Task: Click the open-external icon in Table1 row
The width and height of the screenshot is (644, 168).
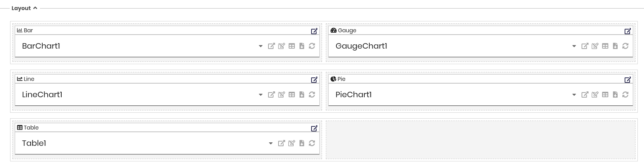Action: click(x=282, y=143)
